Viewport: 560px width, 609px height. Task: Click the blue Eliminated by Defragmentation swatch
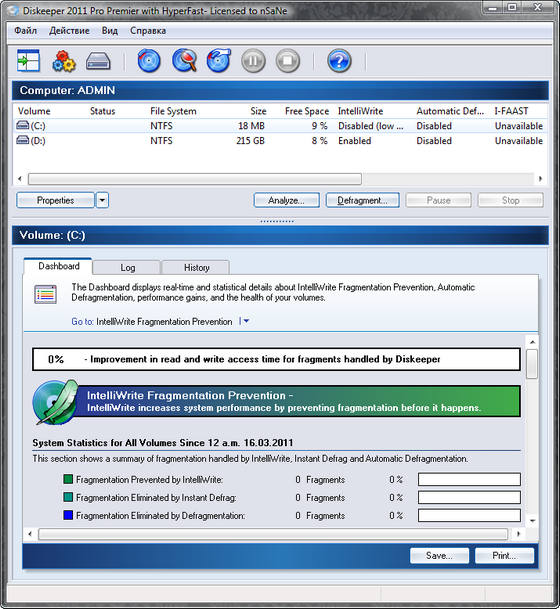coord(68,515)
